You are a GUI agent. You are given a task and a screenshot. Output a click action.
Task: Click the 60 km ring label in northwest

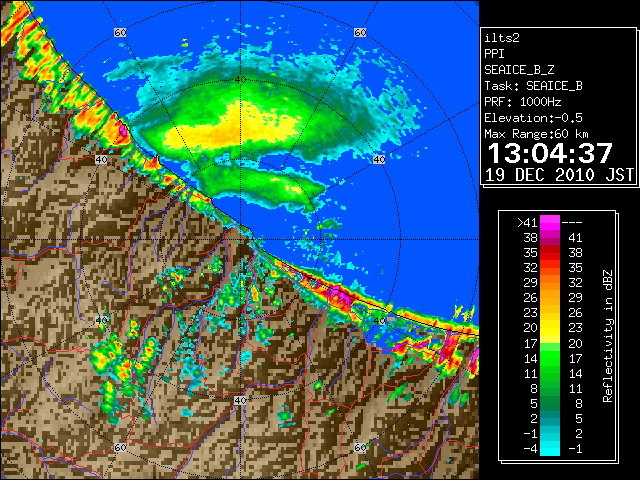point(120,32)
